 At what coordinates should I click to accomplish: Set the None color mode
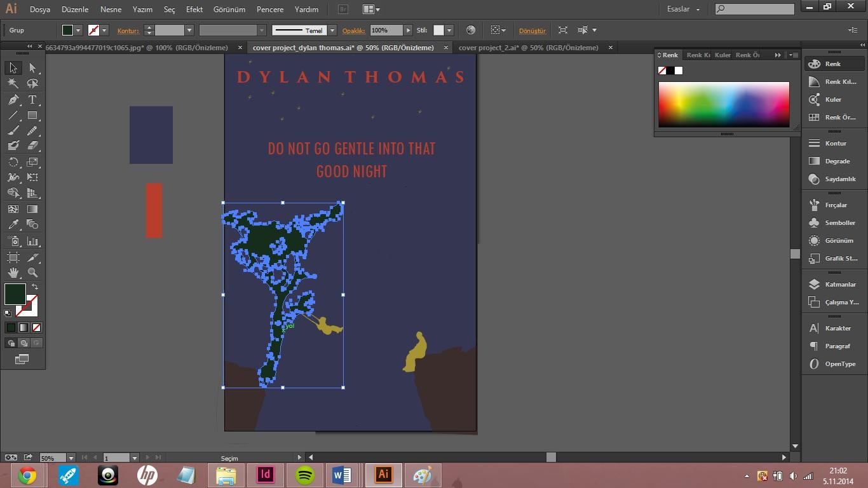coord(36,328)
